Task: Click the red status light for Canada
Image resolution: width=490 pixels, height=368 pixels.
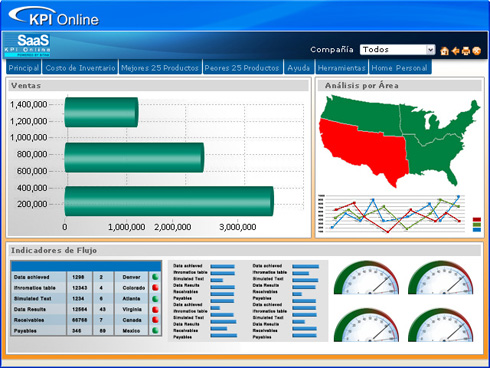Action: pyautogui.click(x=155, y=320)
